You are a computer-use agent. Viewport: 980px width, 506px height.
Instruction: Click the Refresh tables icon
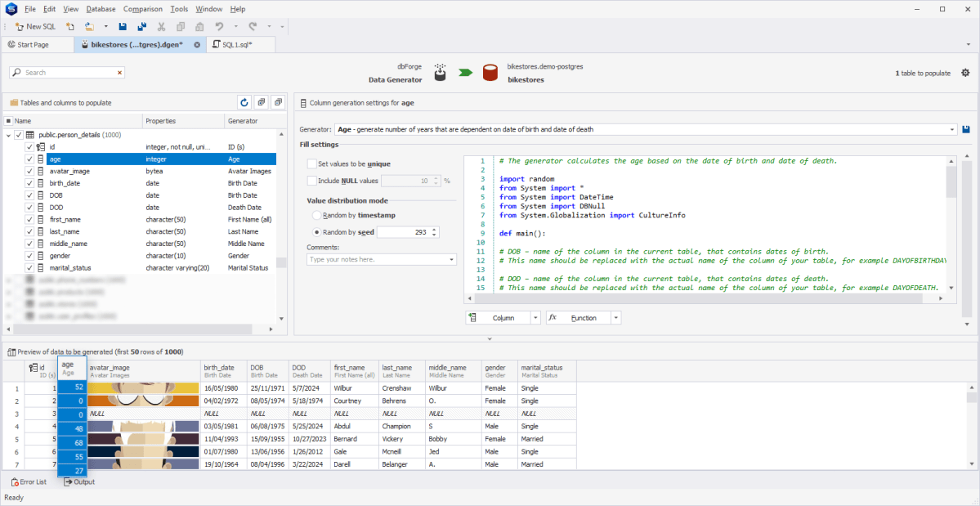[x=244, y=102]
